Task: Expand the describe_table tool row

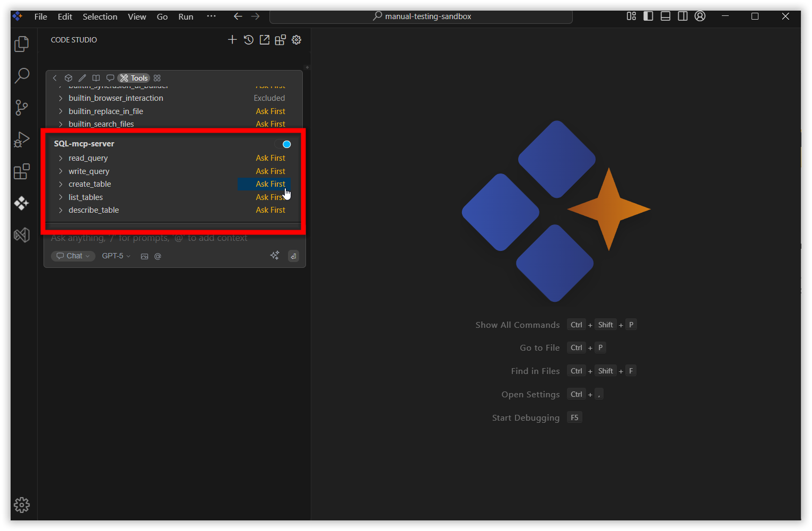Action: [60, 210]
